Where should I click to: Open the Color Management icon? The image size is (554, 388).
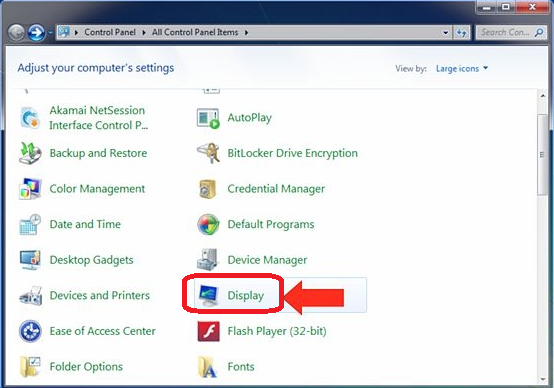30,189
